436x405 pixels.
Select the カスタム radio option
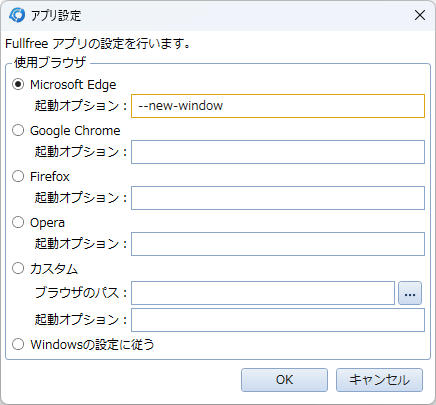tap(18, 268)
